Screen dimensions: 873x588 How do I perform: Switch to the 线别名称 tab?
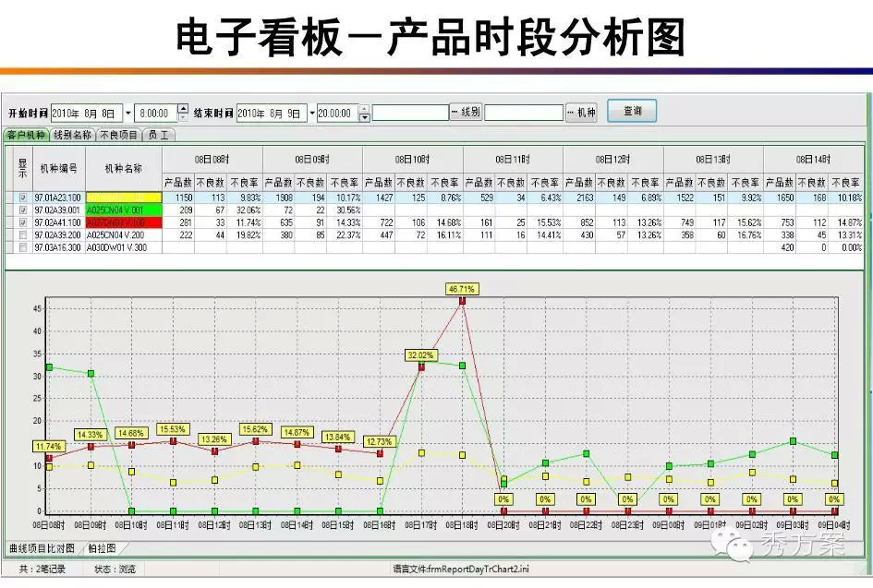[x=72, y=135]
